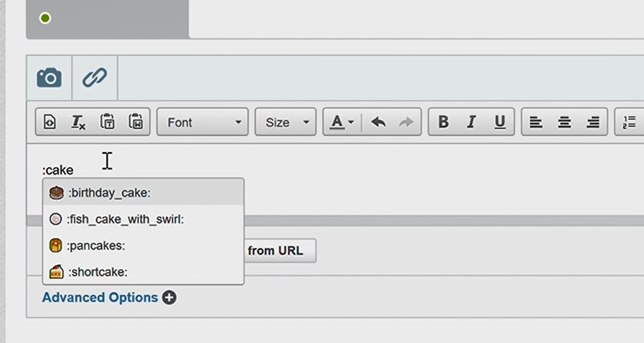Toggle Underline formatting

point(500,122)
